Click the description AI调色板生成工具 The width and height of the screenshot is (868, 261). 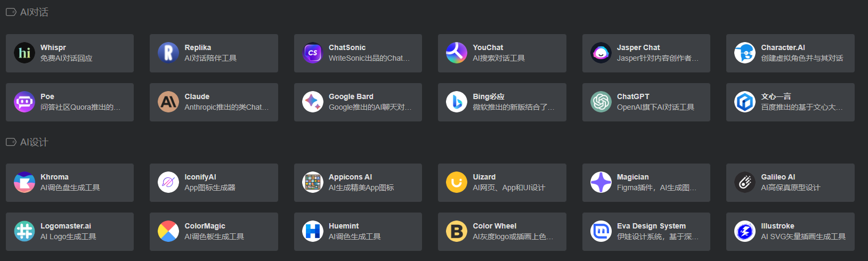(214, 236)
